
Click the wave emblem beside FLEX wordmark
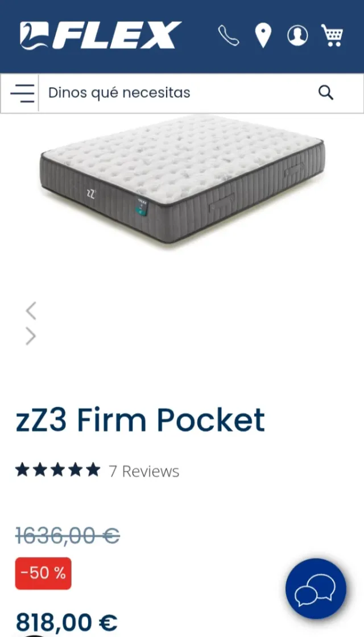point(34,35)
